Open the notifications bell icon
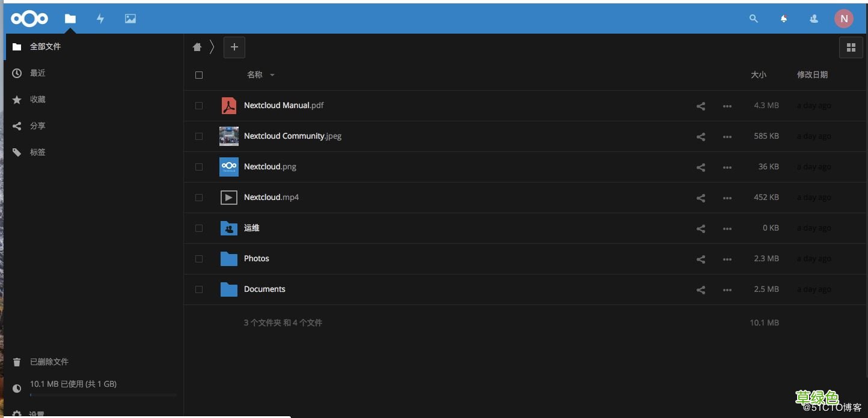868x418 pixels. coord(784,19)
